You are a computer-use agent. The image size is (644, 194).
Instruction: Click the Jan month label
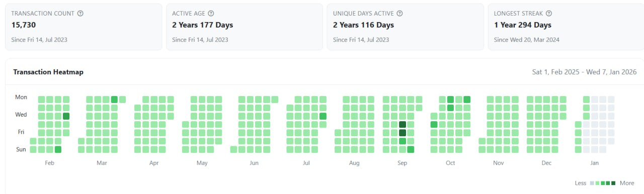click(x=594, y=163)
